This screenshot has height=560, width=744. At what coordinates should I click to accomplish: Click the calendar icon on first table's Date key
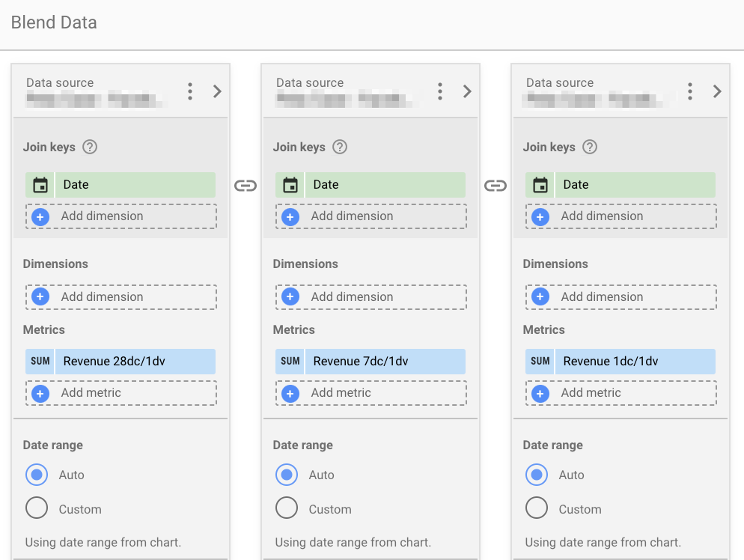point(39,184)
